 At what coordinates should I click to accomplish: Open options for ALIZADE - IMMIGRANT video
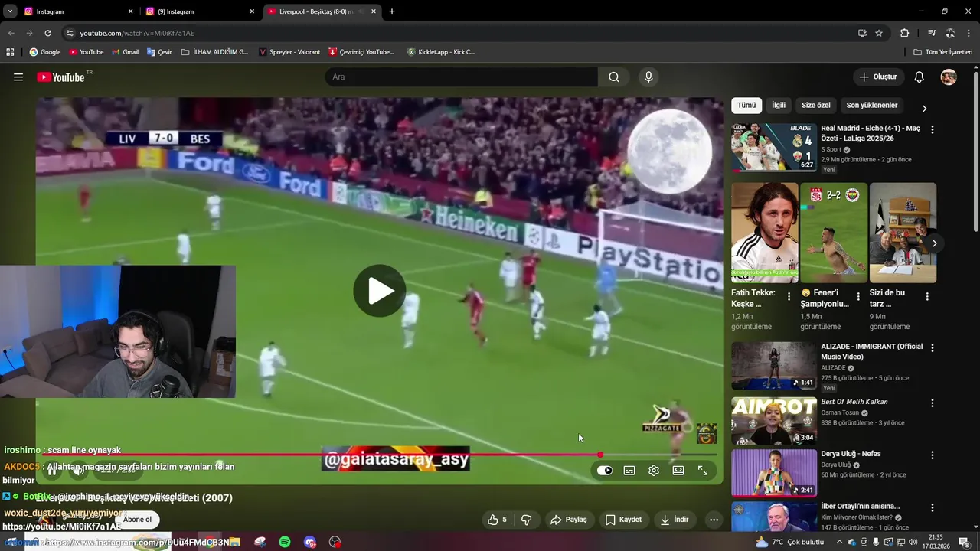933,347
